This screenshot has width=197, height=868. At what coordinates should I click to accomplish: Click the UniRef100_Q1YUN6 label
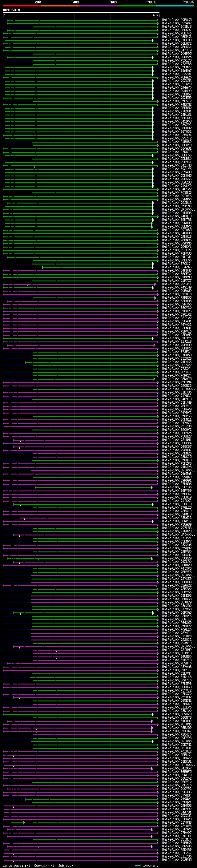[x=177, y=822]
